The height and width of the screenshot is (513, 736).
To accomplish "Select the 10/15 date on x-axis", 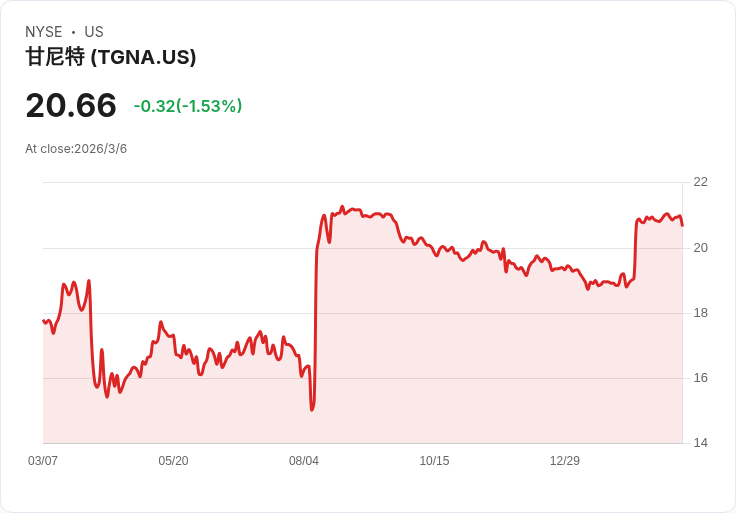I will (x=434, y=461).
